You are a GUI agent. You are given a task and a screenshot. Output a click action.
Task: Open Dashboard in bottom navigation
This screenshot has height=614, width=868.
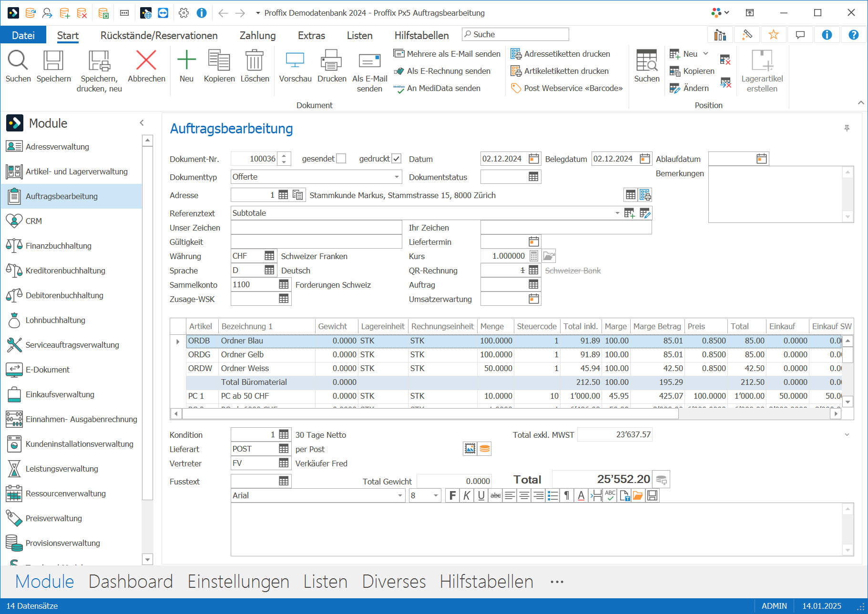131,582
